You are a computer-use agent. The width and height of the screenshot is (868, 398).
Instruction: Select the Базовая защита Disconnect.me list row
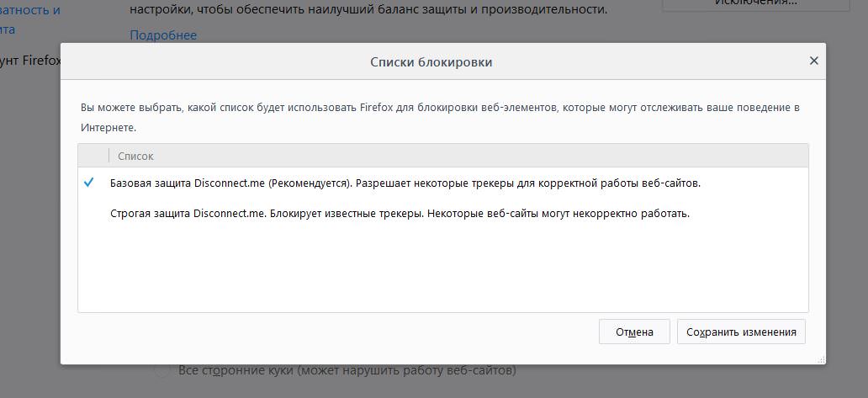(x=404, y=183)
